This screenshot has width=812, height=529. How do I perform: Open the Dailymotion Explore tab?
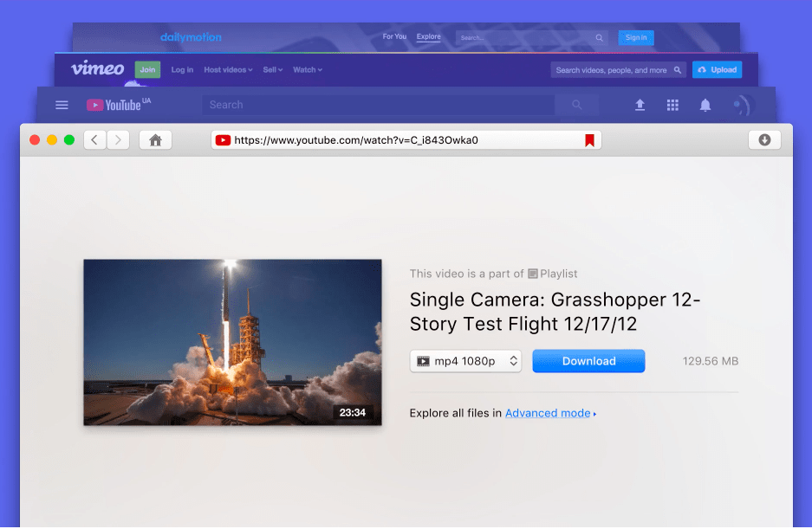tap(428, 37)
